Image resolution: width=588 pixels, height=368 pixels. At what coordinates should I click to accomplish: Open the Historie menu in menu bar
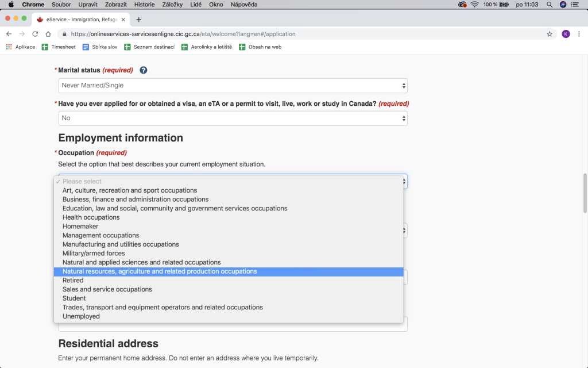coord(144,5)
